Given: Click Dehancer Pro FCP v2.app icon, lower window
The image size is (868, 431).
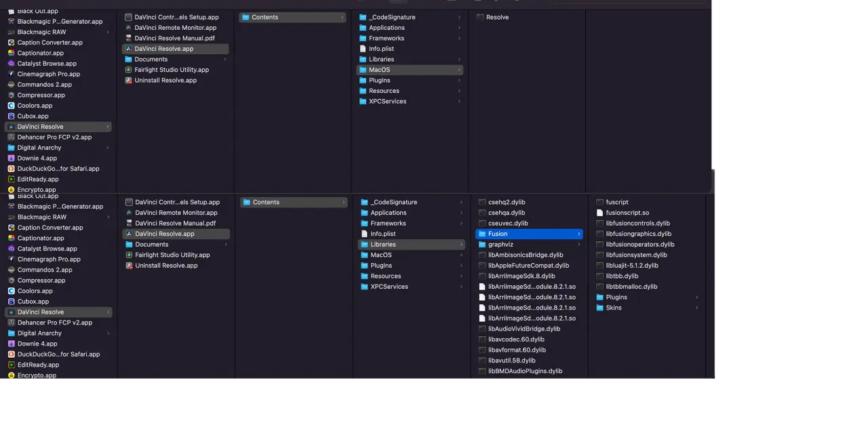Looking at the screenshot, I should [11, 323].
